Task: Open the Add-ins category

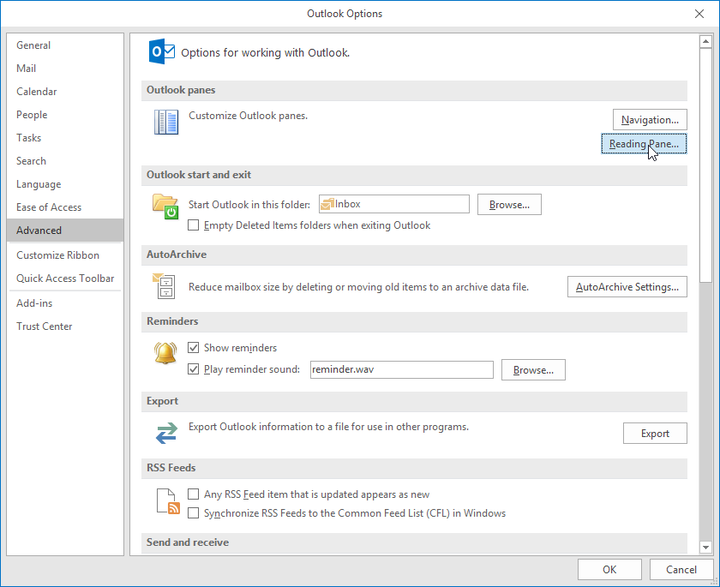Action: click(x=65, y=303)
